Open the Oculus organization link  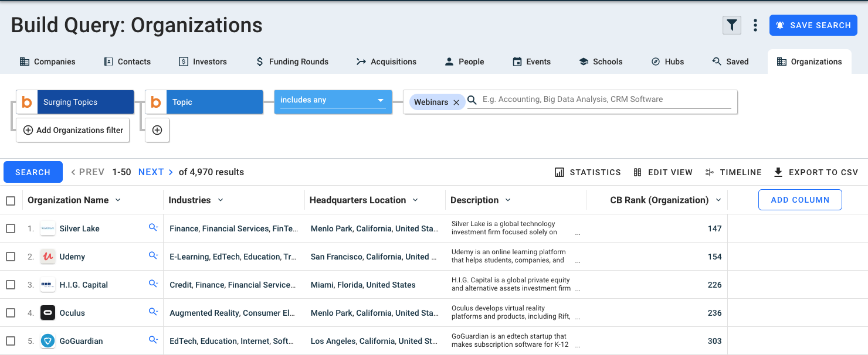tap(72, 313)
